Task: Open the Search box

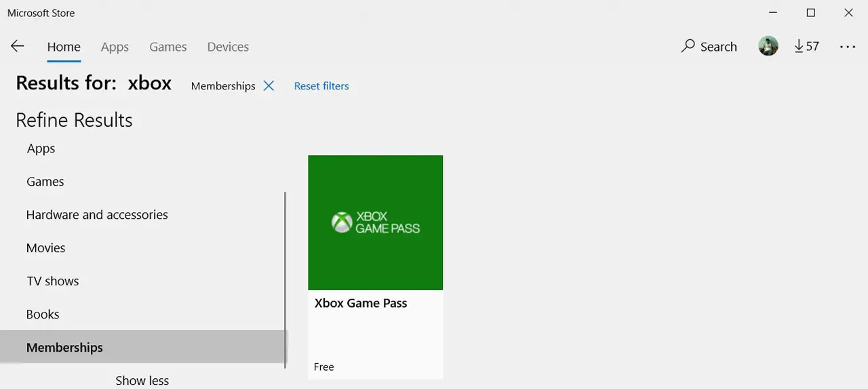Action: coord(709,47)
